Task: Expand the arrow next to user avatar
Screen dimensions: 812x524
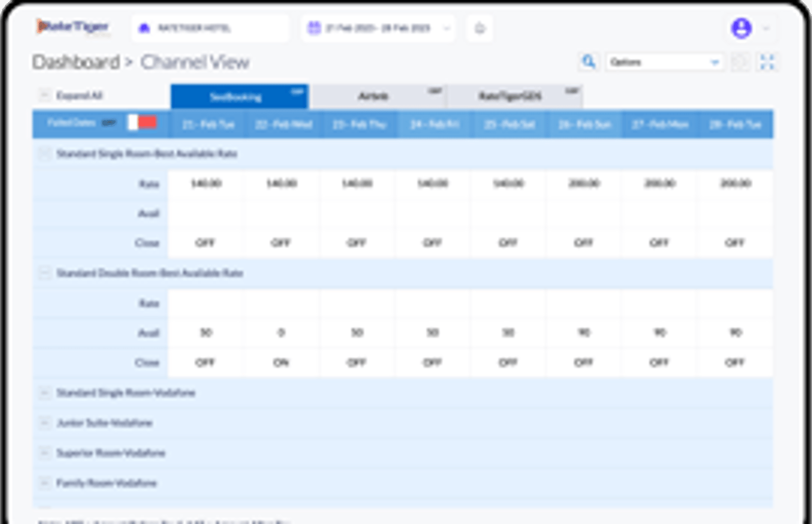Action: [x=766, y=28]
